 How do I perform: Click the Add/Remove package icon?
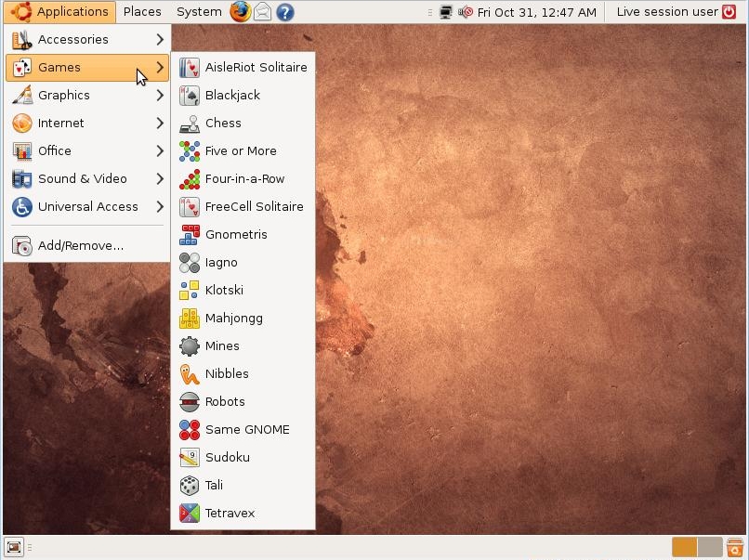[22, 246]
